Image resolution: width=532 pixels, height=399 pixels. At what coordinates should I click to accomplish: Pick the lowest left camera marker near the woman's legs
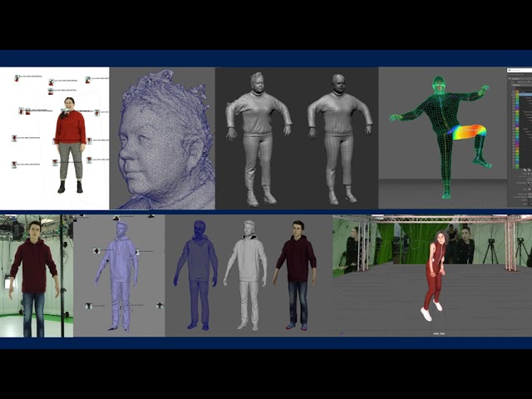(15, 165)
